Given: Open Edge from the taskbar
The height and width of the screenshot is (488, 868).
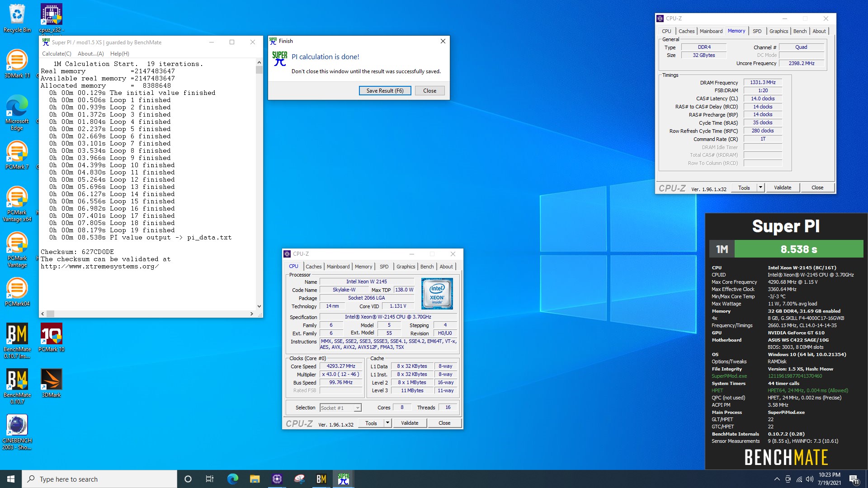Looking at the screenshot, I should point(232,479).
